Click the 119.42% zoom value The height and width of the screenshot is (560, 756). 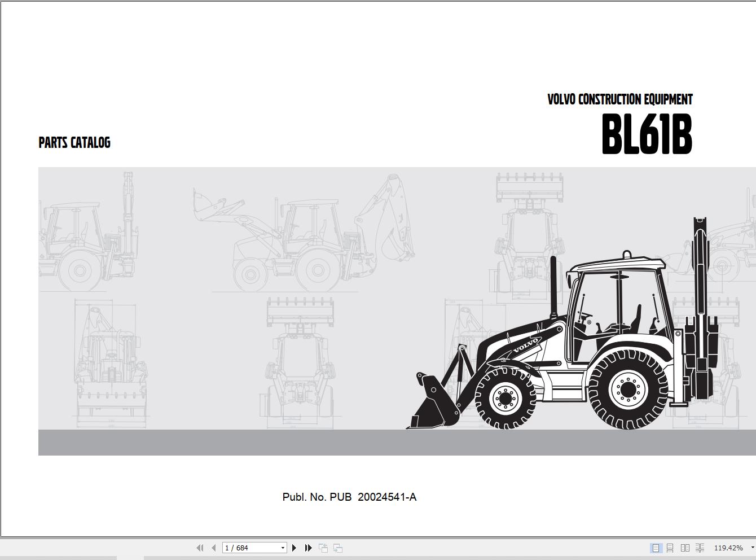click(729, 548)
